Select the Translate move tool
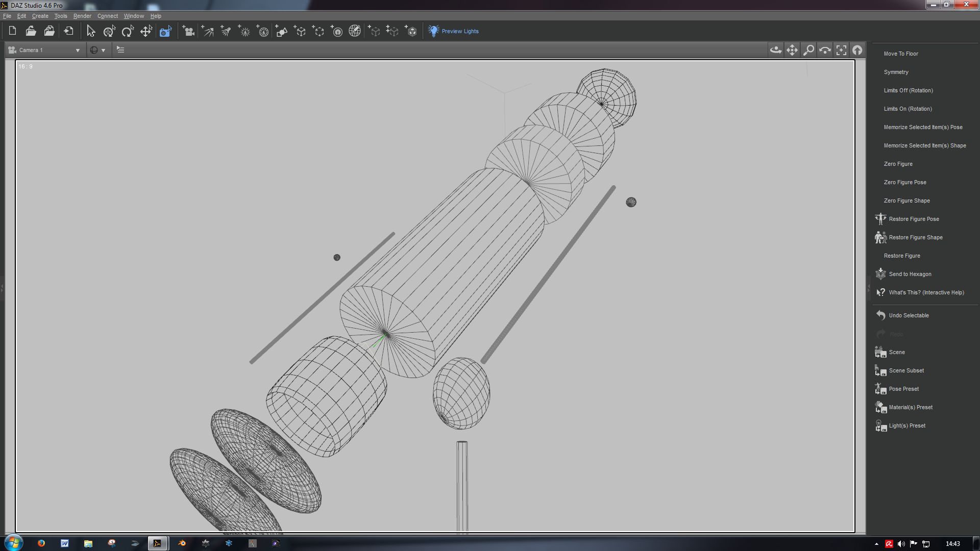Image resolution: width=980 pixels, height=551 pixels. click(x=146, y=31)
